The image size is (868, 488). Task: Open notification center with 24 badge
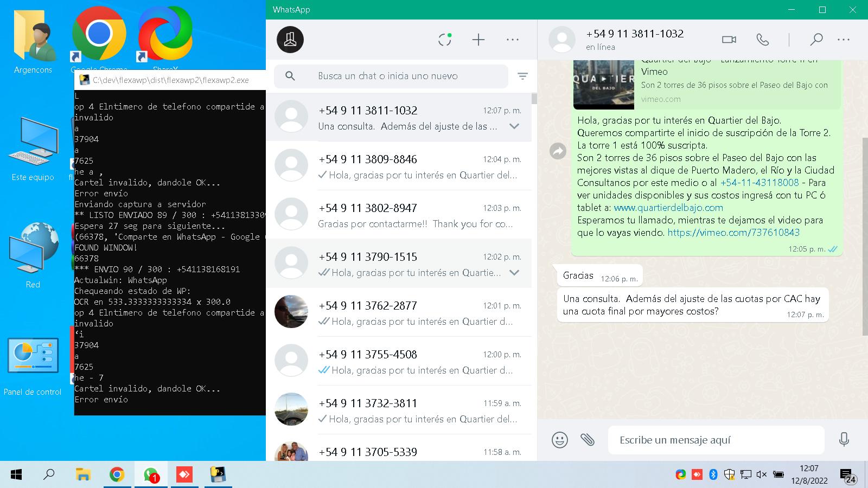point(848,476)
